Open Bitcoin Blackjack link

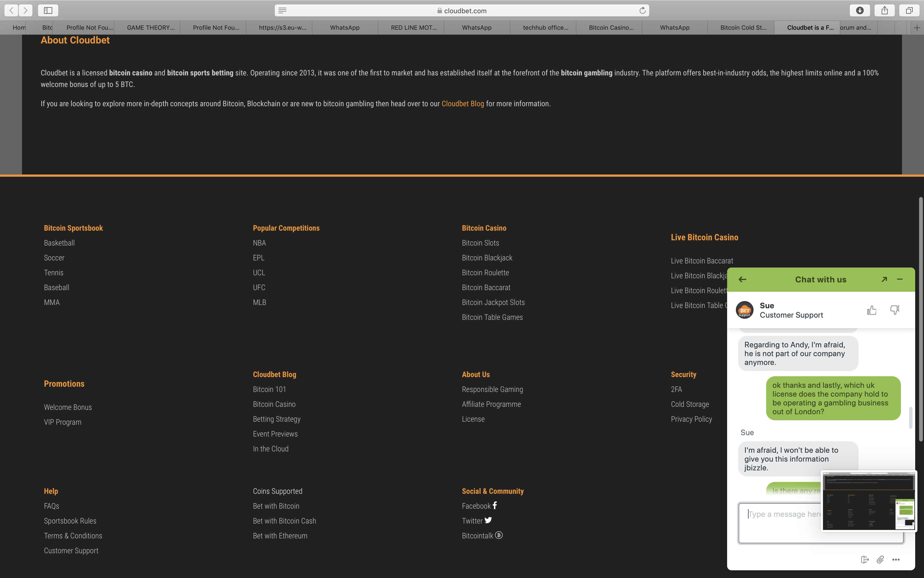[487, 258]
